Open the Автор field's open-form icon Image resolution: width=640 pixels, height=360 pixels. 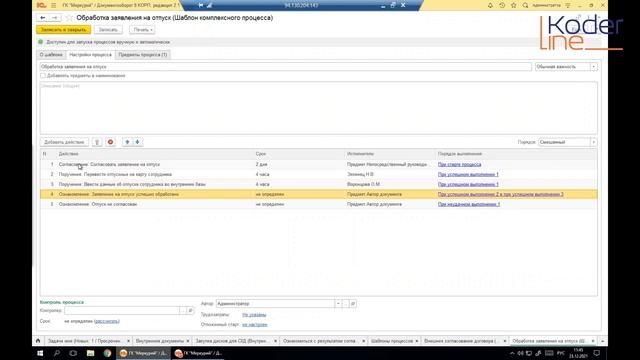click(x=353, y=304)
